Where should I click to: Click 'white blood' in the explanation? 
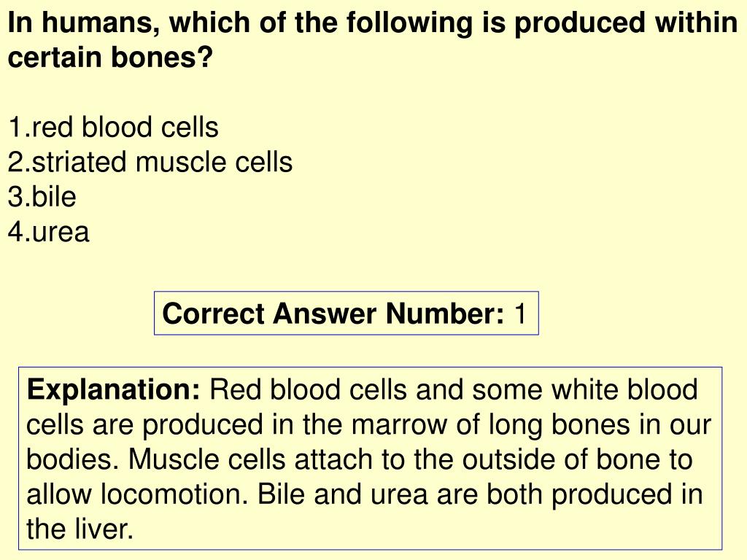point(624,389)
